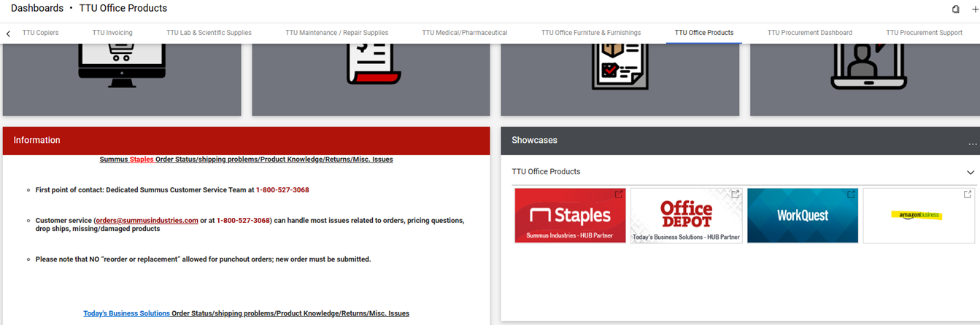Open external link icon on Staples tile
Screen dimensions: 980x325
click(x=619, y=195)
